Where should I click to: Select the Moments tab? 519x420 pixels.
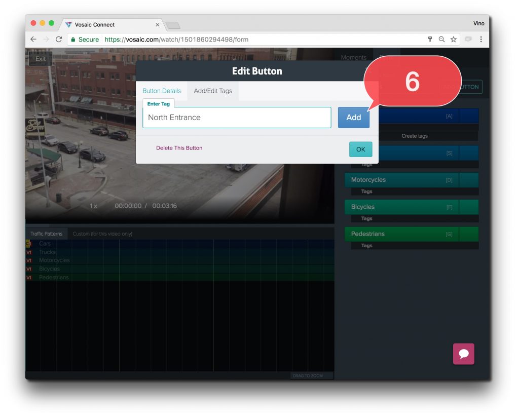353,58
